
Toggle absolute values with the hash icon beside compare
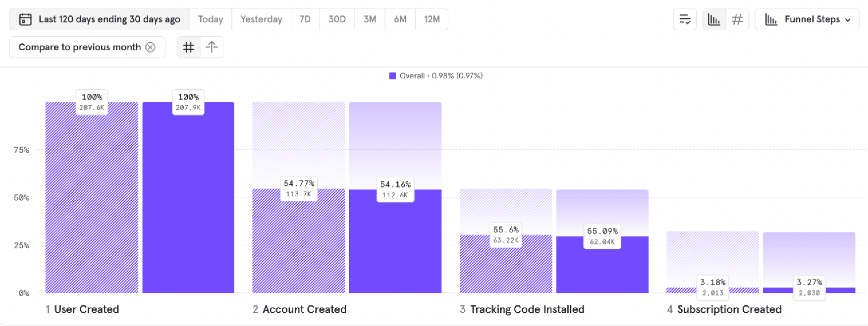click(189, 47)
